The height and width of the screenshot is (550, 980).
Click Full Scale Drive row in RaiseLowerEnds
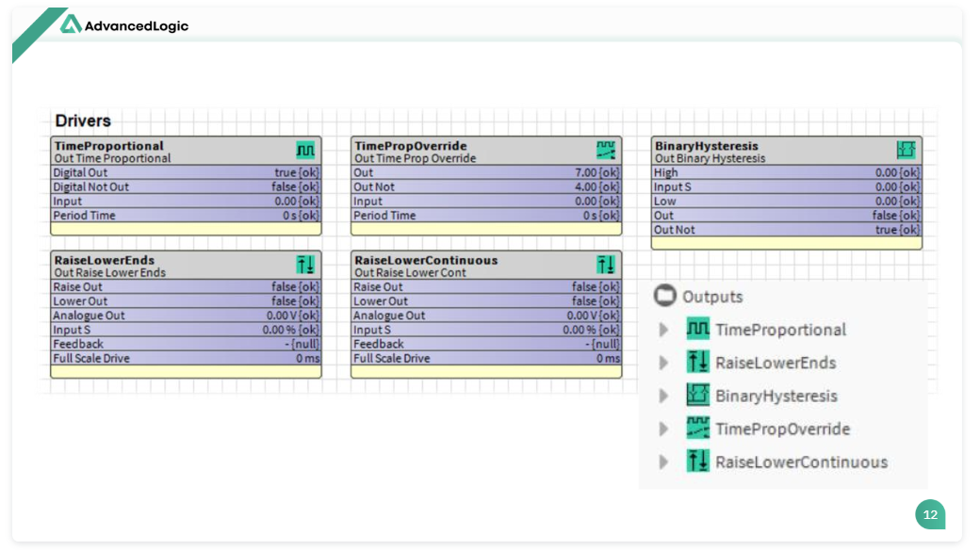click(x=186, y=359)
